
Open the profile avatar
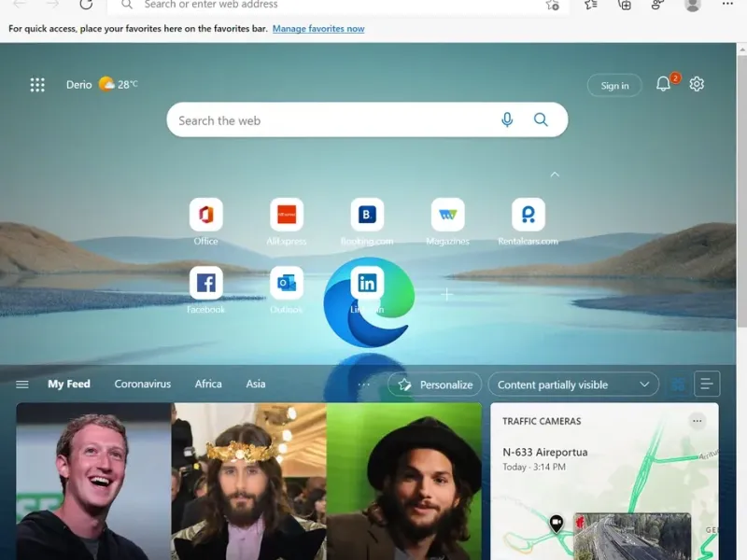point(692,5)
